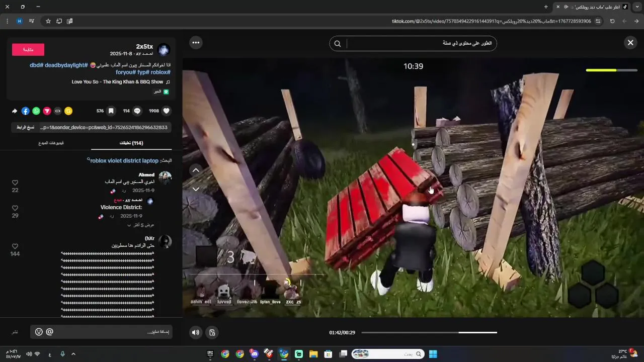Click the red follow button

pyautogui.click(x=28, y=49)
